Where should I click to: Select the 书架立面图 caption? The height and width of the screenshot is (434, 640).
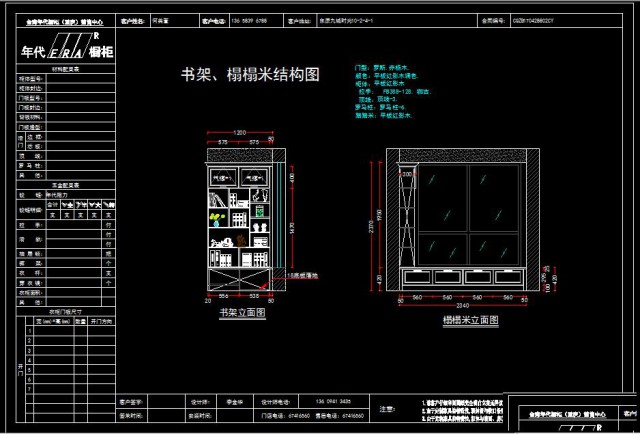coord(242,313)
